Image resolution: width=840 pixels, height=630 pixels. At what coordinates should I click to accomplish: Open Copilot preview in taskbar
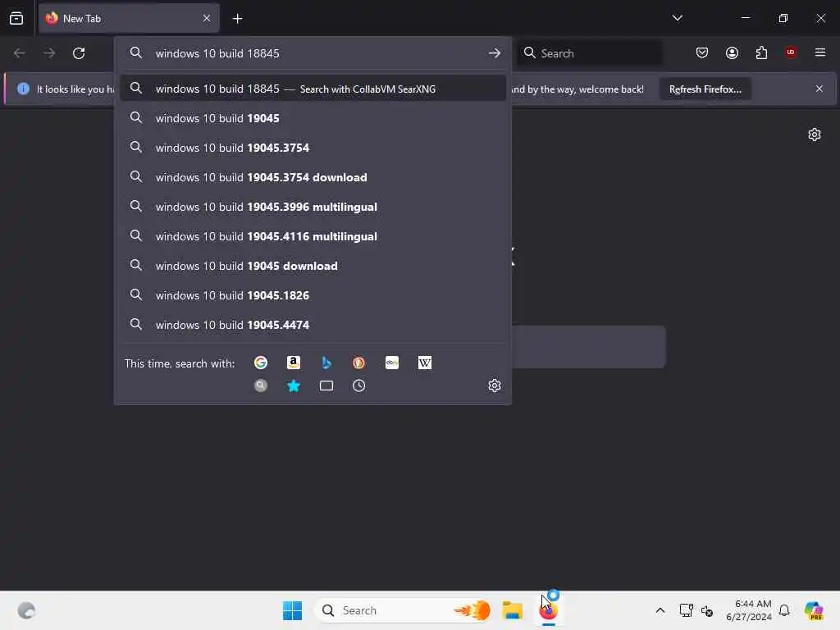[x=814, y=610]
